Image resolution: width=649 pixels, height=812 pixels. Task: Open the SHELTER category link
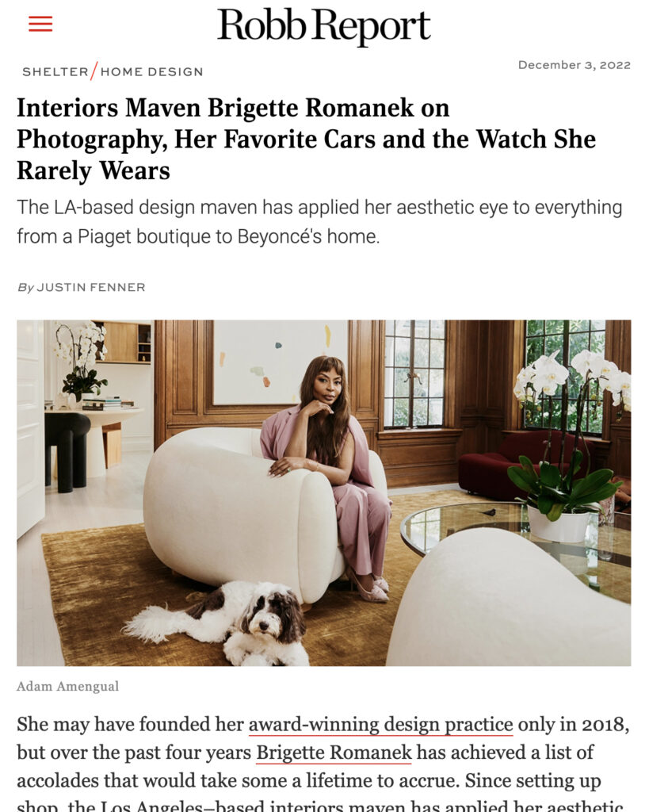tap(55, 71)
